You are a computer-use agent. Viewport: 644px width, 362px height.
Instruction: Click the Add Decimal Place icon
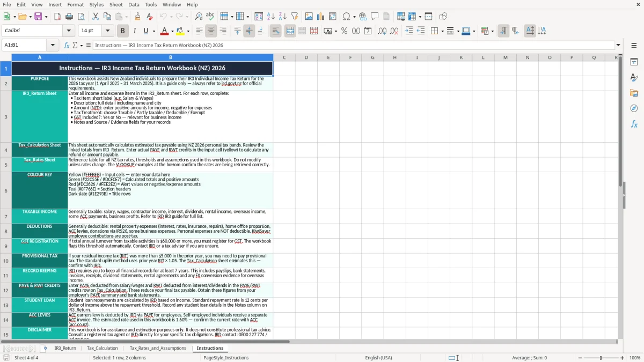[x=382, y=31]
